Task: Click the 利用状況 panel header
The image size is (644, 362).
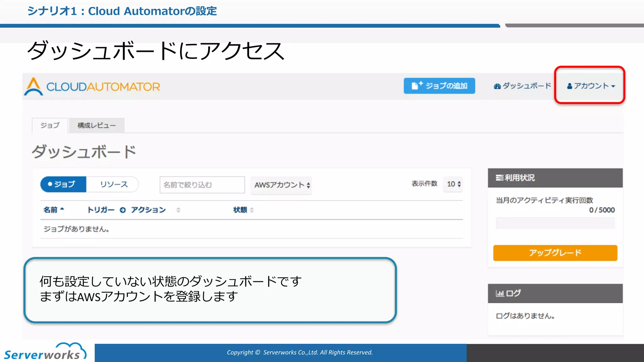Action: [x=555, y=178]
